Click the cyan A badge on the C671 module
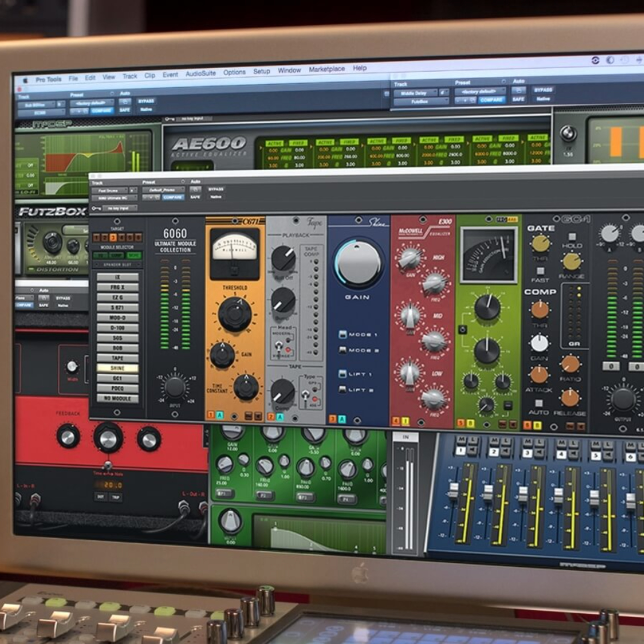Image resolution: width=644 pixels, height=644 pixels. click(x=219, y=415)
